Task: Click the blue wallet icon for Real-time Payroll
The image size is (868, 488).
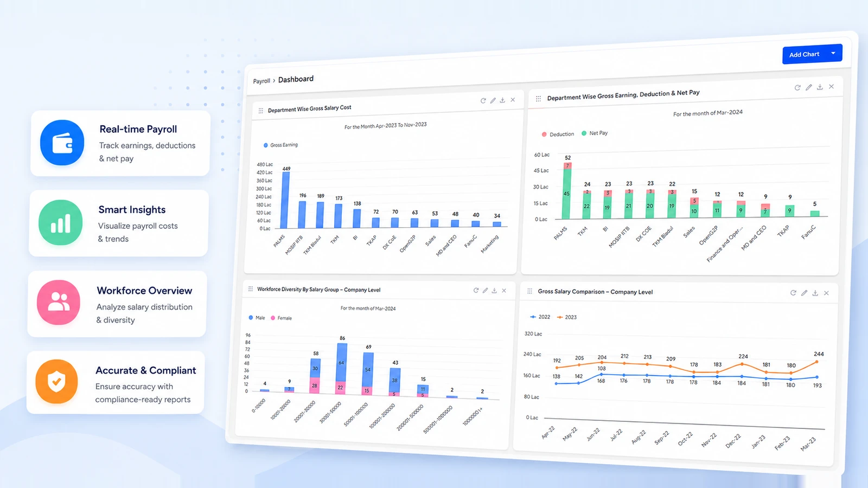Action: [x=62, y=143]
